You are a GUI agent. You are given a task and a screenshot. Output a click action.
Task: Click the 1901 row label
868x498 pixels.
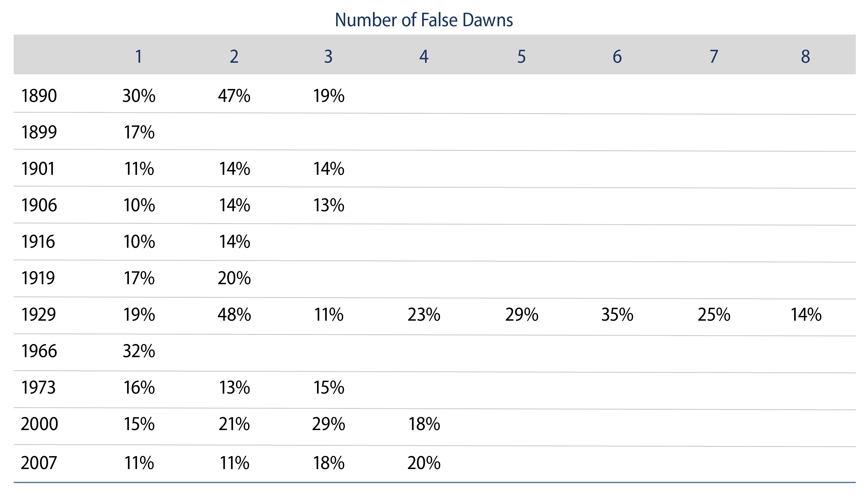point(38,169)
